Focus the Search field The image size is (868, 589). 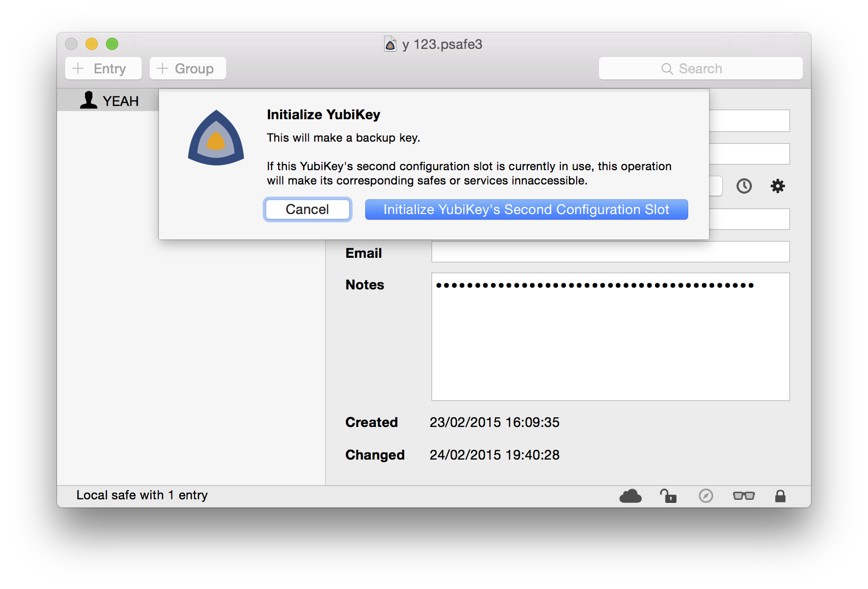point(700,68)
